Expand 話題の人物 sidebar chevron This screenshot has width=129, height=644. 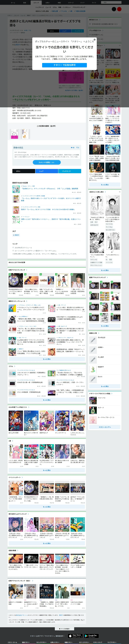point(98,333)
